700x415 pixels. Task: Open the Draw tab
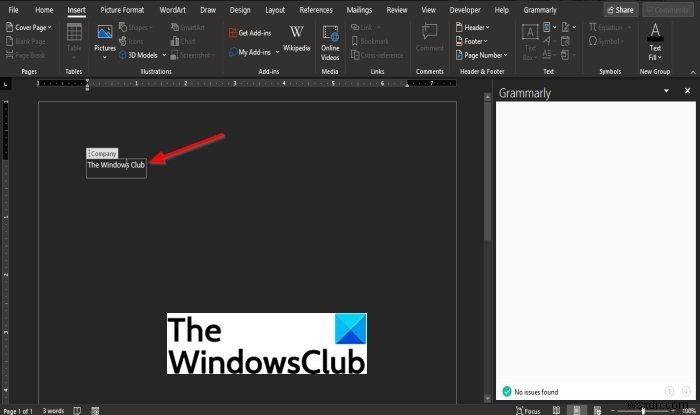click(x=208, y=10)
